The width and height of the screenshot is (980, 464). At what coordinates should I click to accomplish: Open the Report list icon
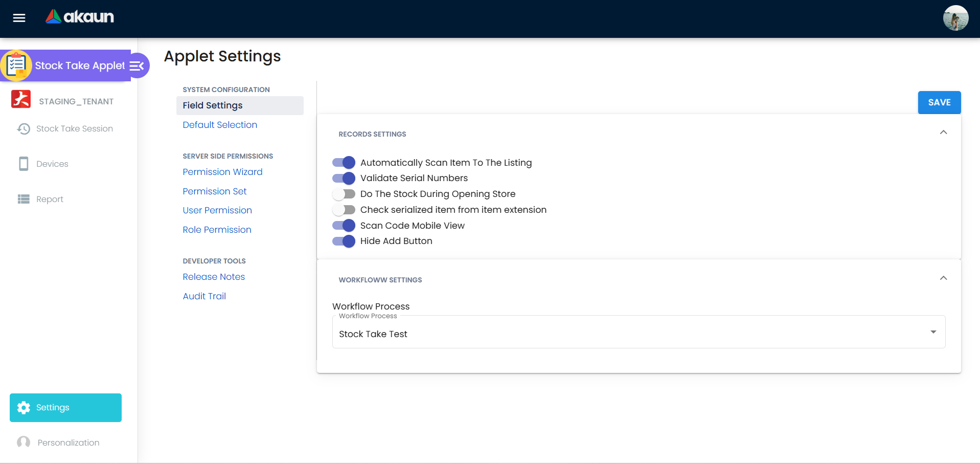(24, 199)
